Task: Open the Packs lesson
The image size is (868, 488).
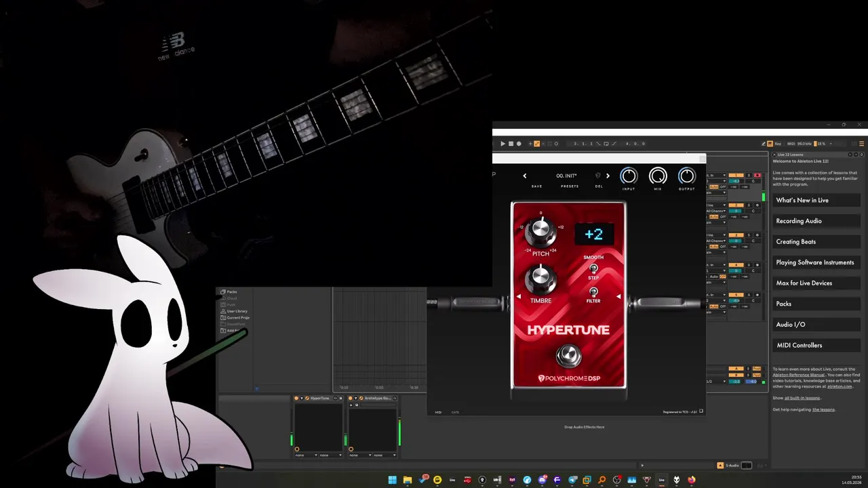Action: coord(816,304)
